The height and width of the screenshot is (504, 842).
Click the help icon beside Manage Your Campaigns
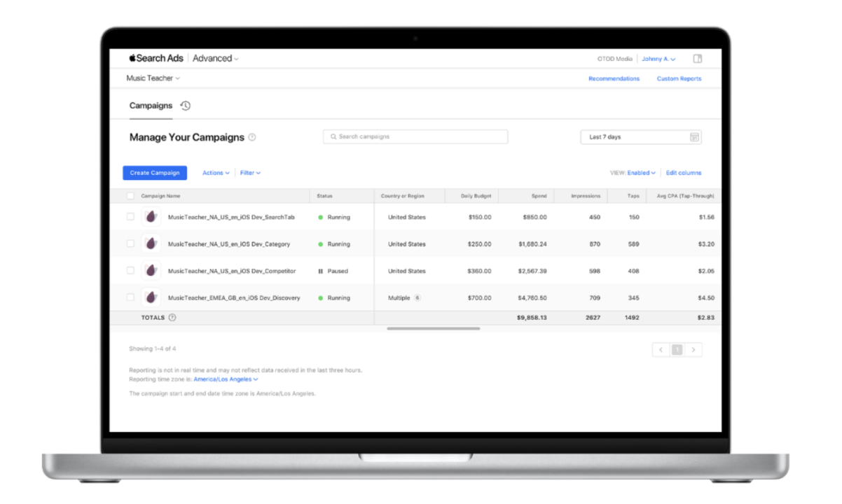click(x=252, y=137)
